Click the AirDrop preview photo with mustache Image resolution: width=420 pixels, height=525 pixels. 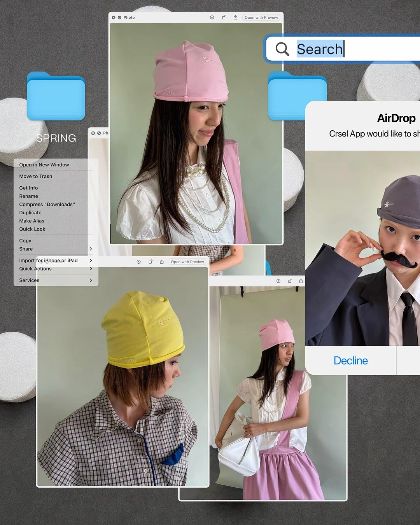362,248
